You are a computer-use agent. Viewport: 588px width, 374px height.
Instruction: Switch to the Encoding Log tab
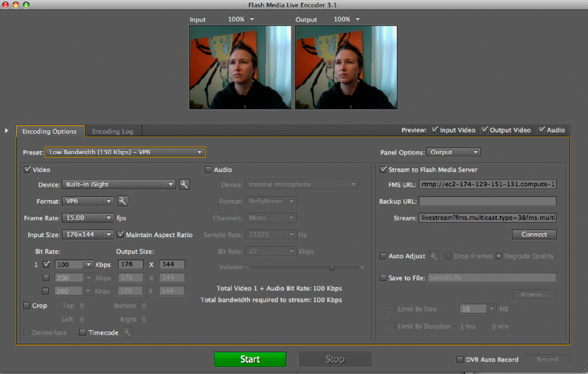click(113, 131)
